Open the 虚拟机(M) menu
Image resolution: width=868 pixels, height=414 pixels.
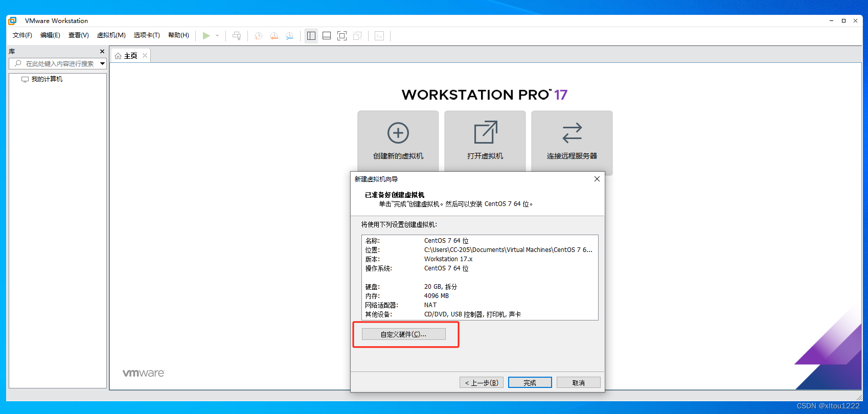[x=111, y=35]
